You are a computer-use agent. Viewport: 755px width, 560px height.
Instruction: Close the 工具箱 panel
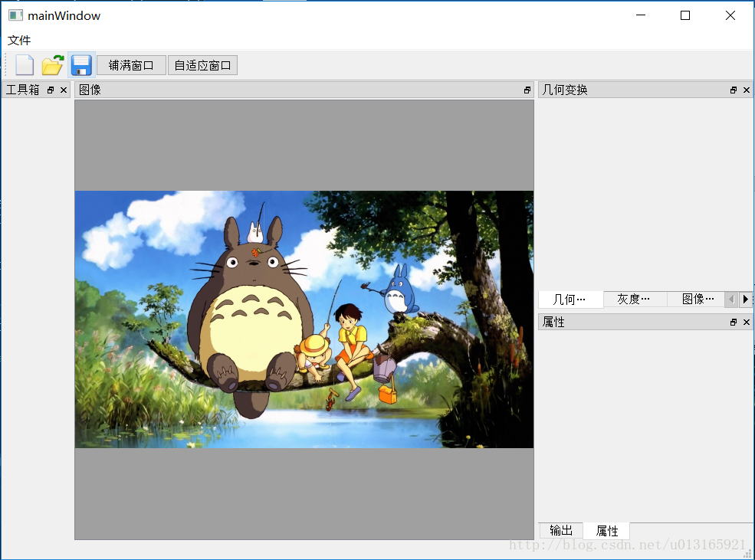[x=64, y=90]
